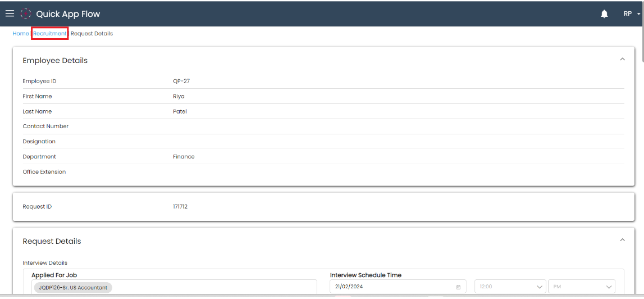Open the AM/PM selector dropdown
This screenshot has width=644, height=299.
(581, 287)
